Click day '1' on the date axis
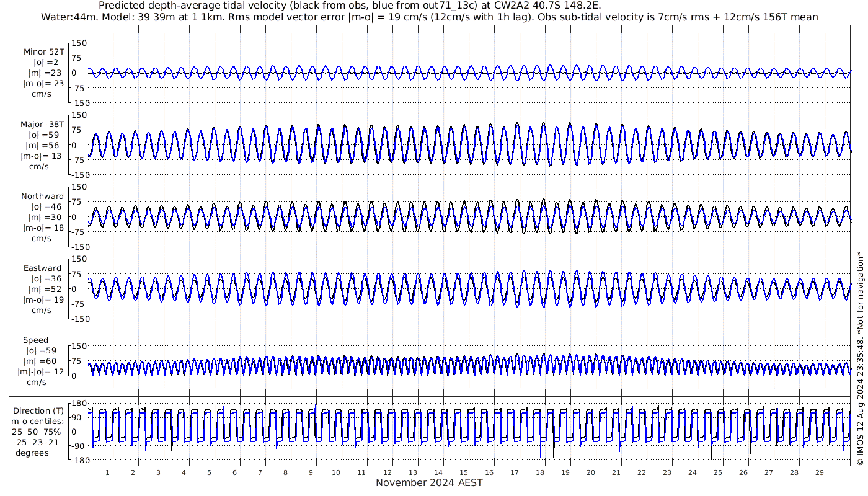Image resolution: width=868 pixels, height=496 pixels. (x=108, y=472)
